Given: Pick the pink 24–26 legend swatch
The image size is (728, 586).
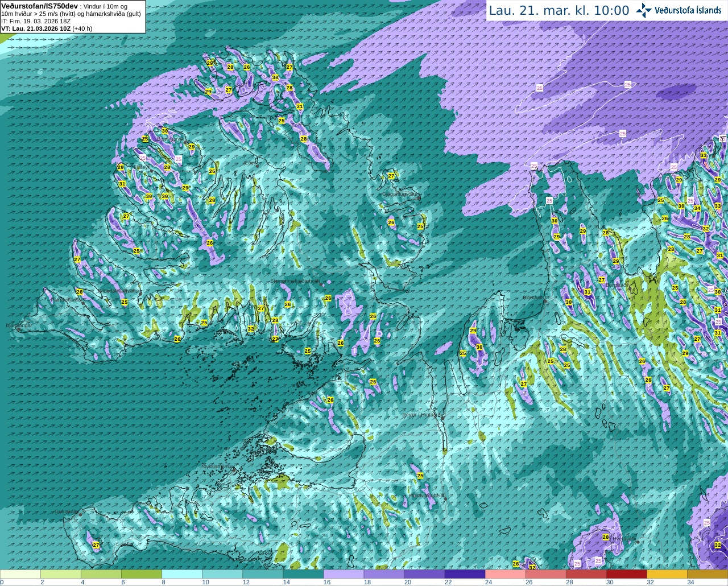Looking at the screenshot, I should [x=506, y=574].
